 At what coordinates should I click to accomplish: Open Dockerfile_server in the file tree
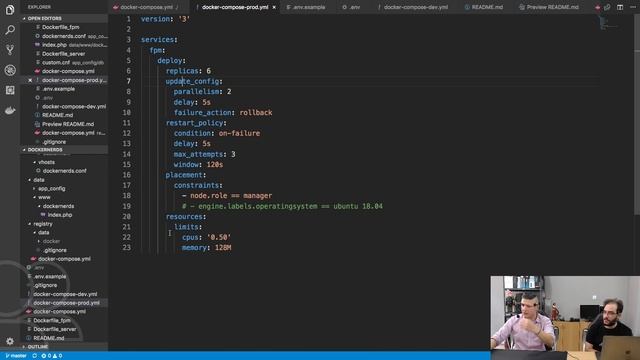[x=55, y=329]
